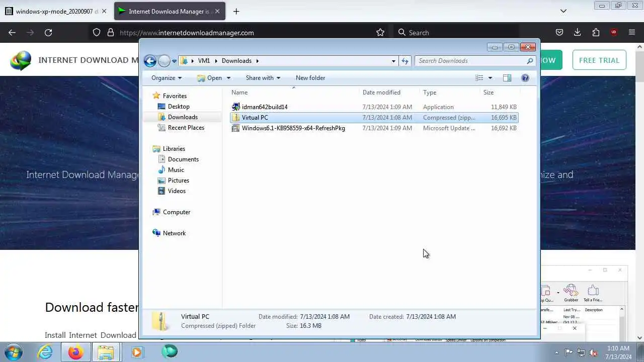
Task: Select Computer in navigation pane
Action: [177, 212]
